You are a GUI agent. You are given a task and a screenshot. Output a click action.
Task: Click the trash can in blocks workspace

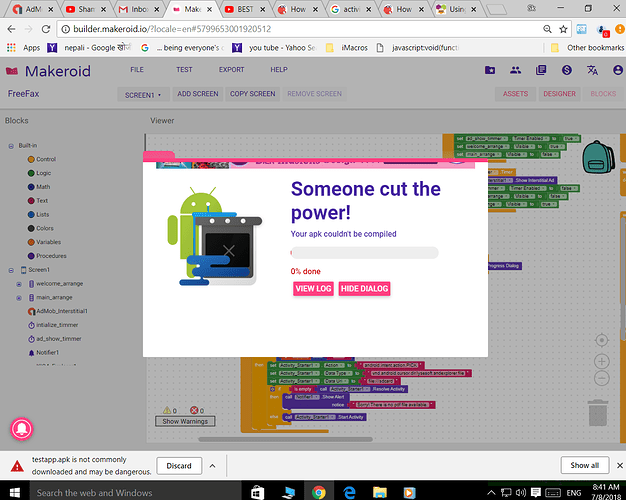[x=597, y=411]
